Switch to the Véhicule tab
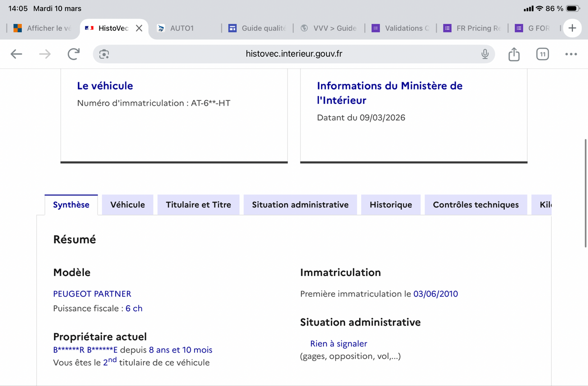 tap(127, 205)
